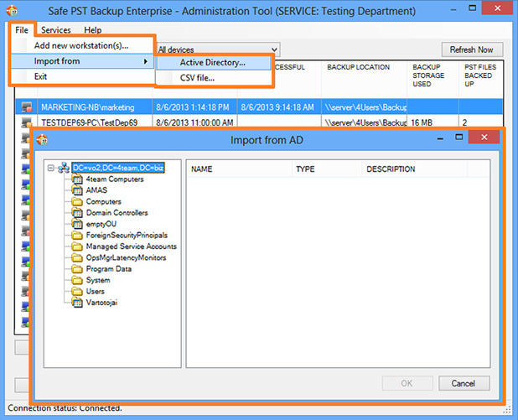518x420 pixels.
Task: Choose Add new workstation(s) menu entry
Action: (x=83, y=45)
